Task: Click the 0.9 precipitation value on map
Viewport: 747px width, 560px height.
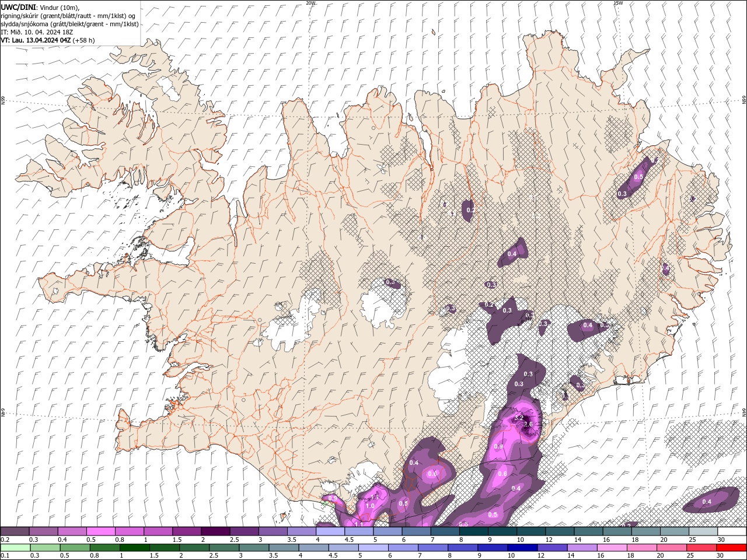Action: 498,446
